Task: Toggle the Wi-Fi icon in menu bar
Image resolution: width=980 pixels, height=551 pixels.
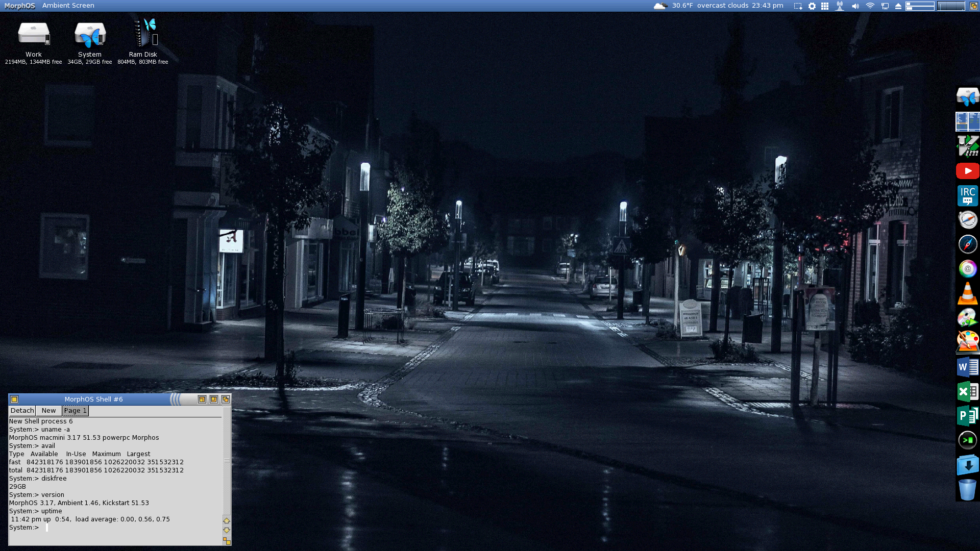Action: pos(870,6)
